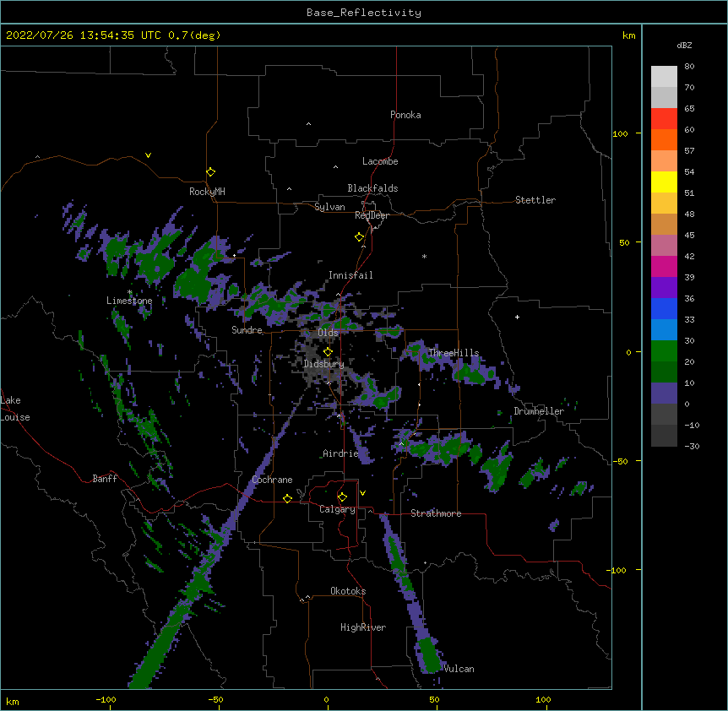The height and width of the screenshot is (711, 728).
Task: Click the Lacombe city label
Action: pos(380,161)
